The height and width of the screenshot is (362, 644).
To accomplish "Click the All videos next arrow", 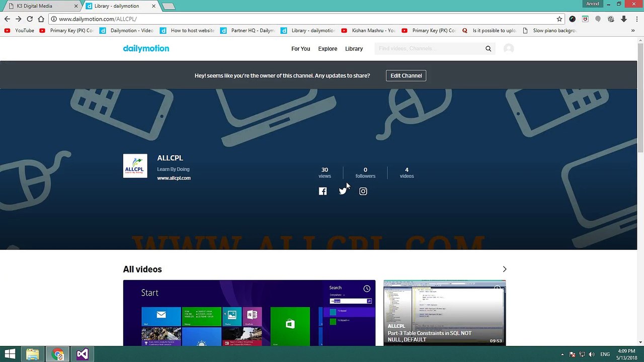I will [x=504, y=269].
